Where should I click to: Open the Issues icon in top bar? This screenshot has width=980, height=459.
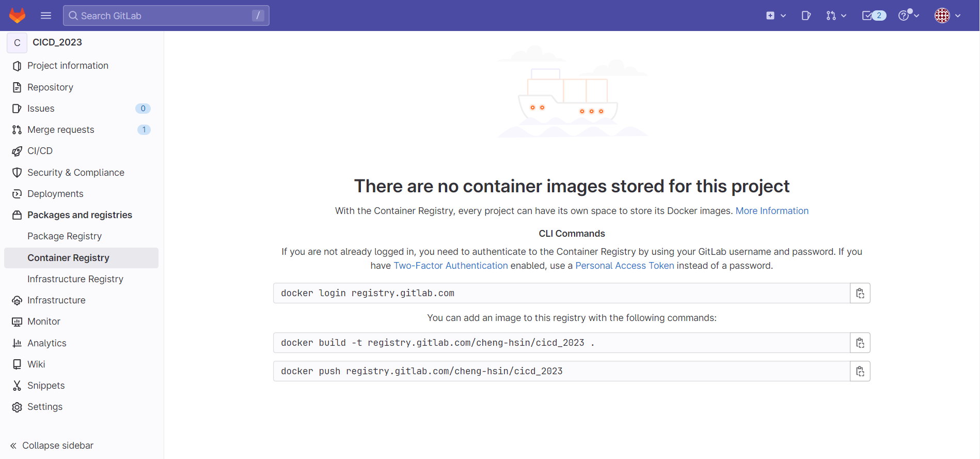[805, 16]
